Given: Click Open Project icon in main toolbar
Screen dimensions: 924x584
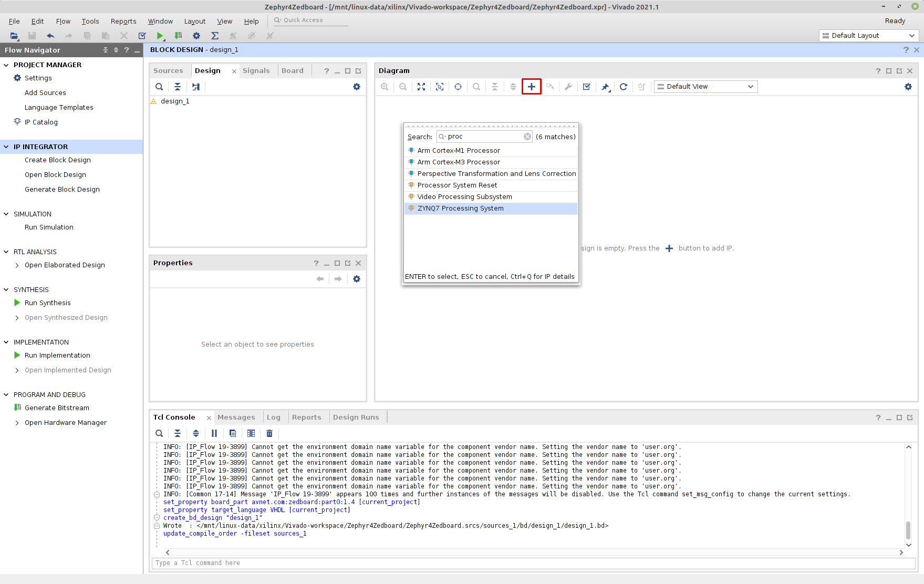Looking at the screenshot, I should (14, 36).
